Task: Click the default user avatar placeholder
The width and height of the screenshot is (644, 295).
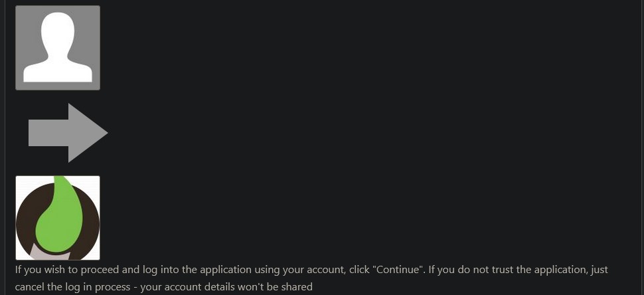Action: coord(58,48)
